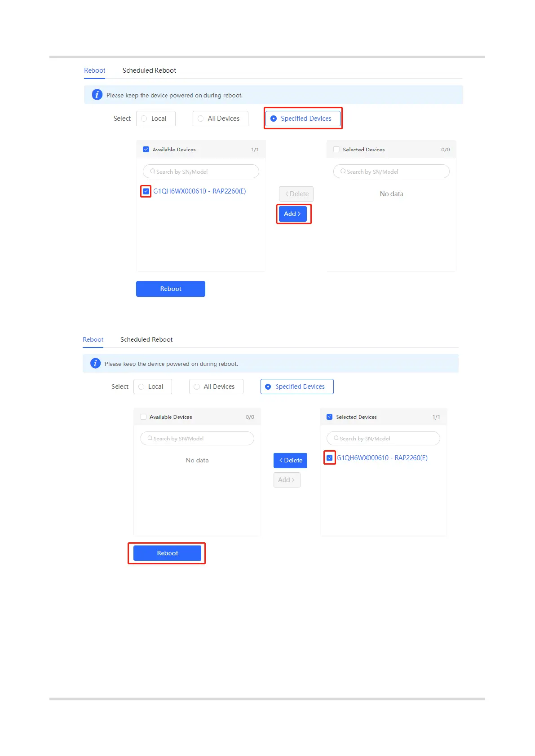Check the G1QH6WX000610 device in the upper Available Devices list
The width and height of the screenshot is (535, 756).
pyautogui.click(x=146, y=191)
